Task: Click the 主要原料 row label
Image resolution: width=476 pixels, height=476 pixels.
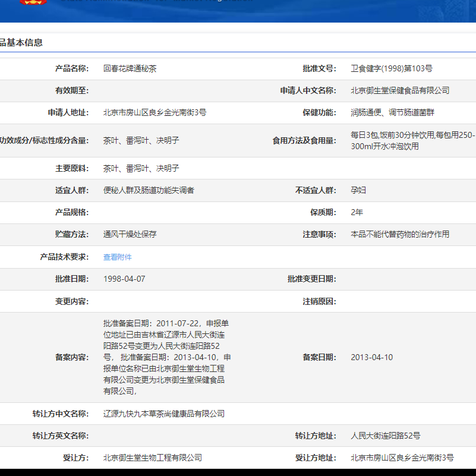Action: pyautogui.click(x=72, y=168)
